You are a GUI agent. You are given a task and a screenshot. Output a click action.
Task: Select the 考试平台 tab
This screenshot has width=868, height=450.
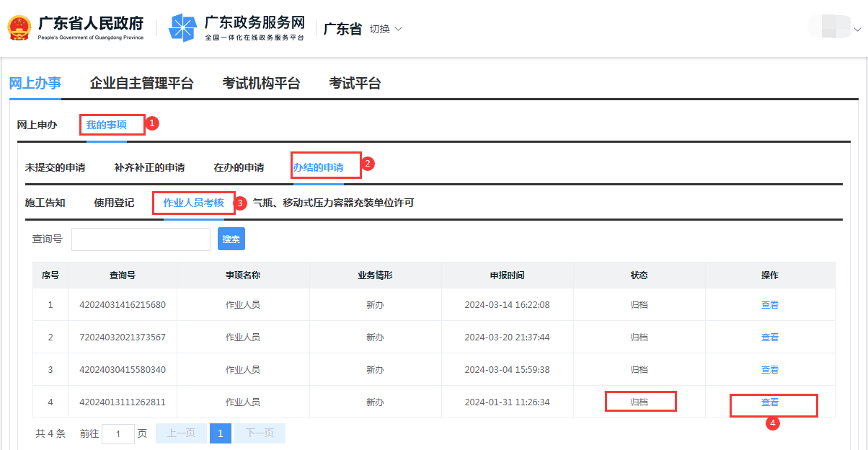point(355,84)
